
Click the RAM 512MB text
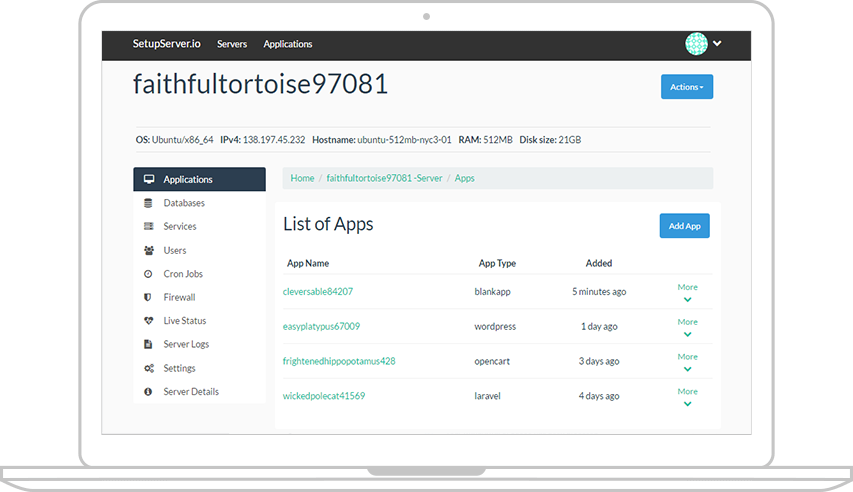[x=485, y=140]
